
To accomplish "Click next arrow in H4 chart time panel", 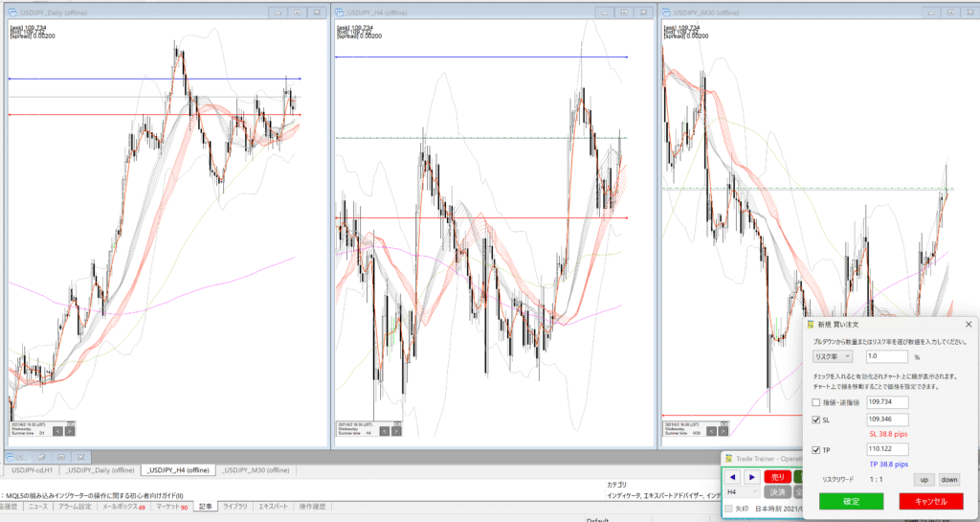I will pyautogui.click(x=396, y=431).
